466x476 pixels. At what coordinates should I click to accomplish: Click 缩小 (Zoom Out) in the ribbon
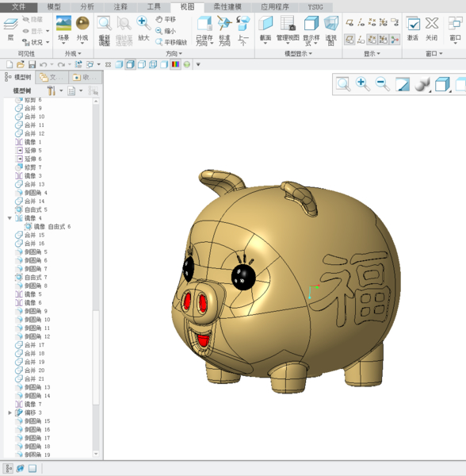pos(166,31)
